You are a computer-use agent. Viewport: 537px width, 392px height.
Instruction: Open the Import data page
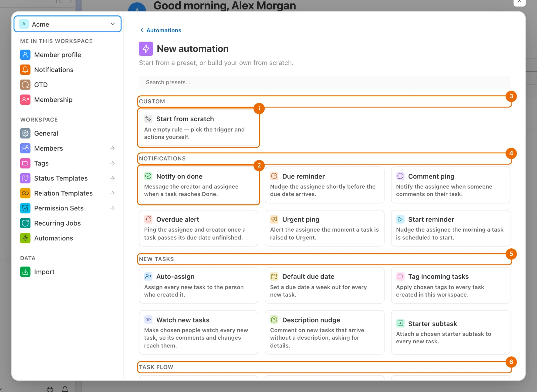coord(67,272)
